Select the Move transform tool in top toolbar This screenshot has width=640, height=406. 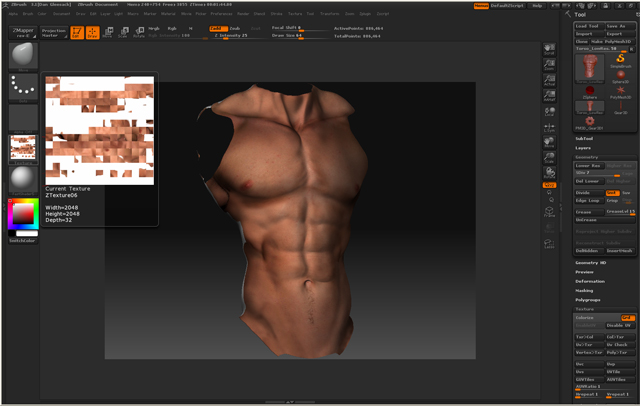pyautogui.click(x=109, y=32)
